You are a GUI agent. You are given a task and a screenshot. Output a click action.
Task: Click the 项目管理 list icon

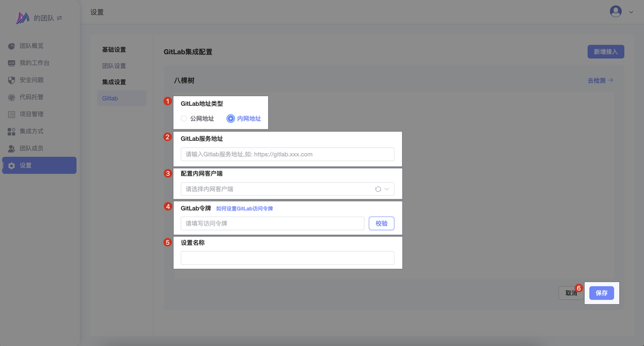point(12,115)
